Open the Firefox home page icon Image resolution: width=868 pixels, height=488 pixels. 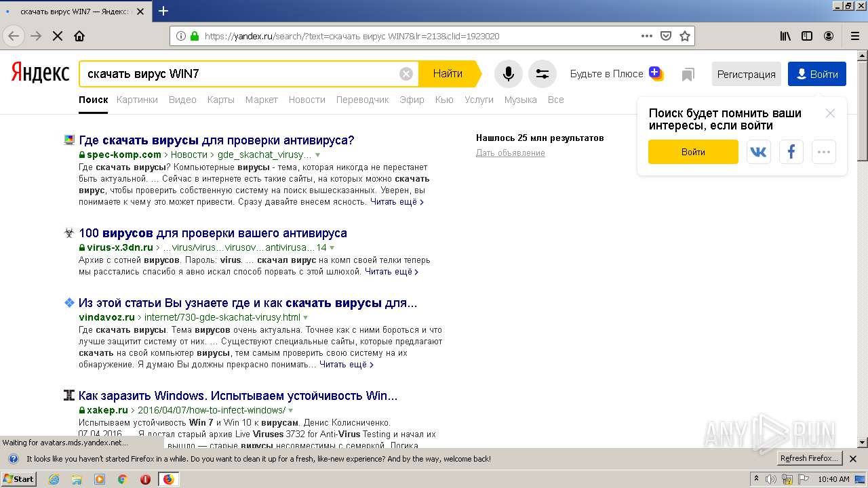(x=79, y=36)
